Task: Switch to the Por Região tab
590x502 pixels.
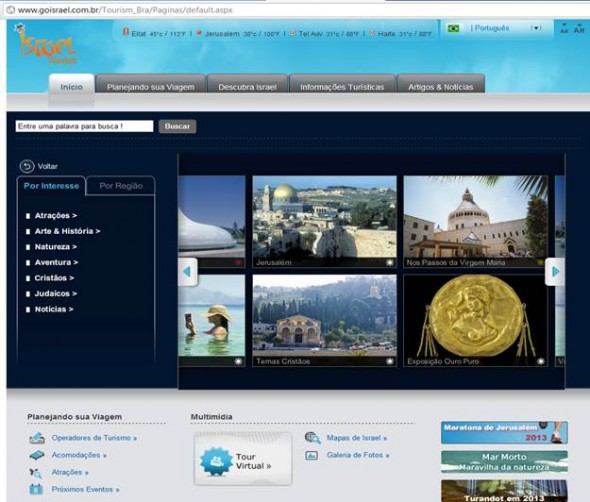Action: click(x=121, y=186)
